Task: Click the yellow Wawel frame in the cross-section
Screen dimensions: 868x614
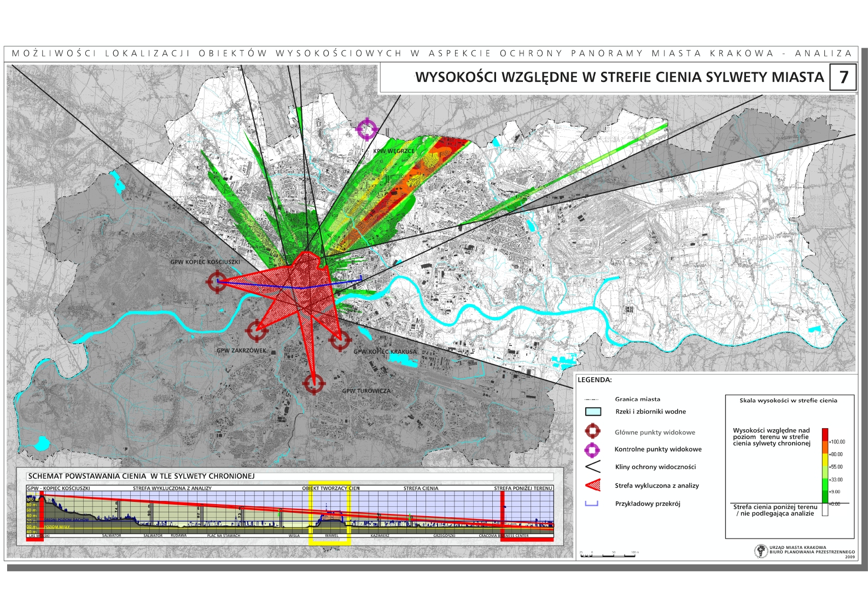Action: (330, 513)
